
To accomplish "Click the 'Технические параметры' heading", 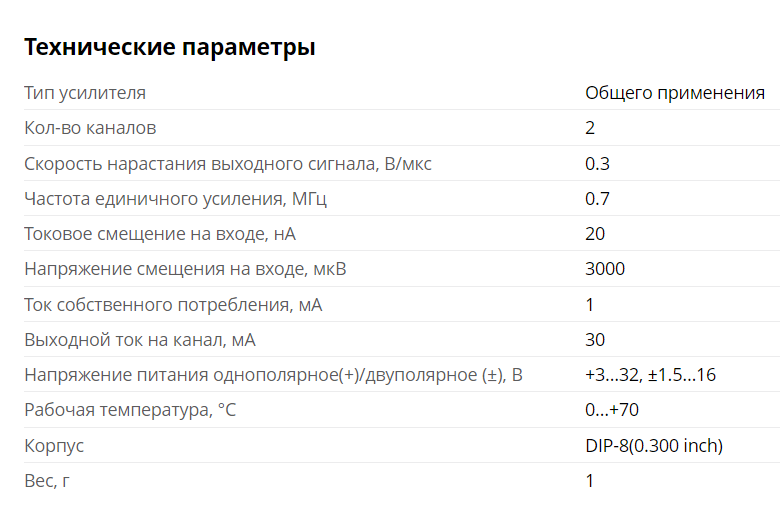I will click(170, 48).
